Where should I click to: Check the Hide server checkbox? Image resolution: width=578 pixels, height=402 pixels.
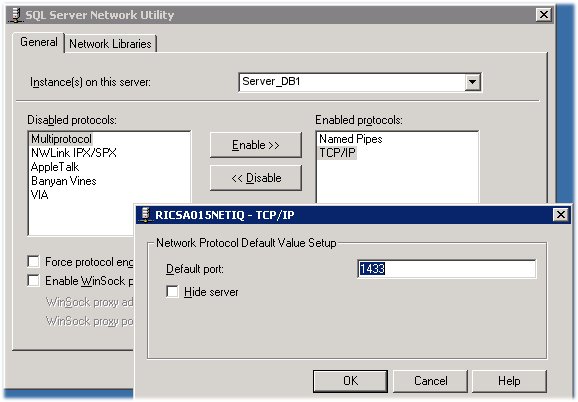pyautogui.click(x=172, y=291)
